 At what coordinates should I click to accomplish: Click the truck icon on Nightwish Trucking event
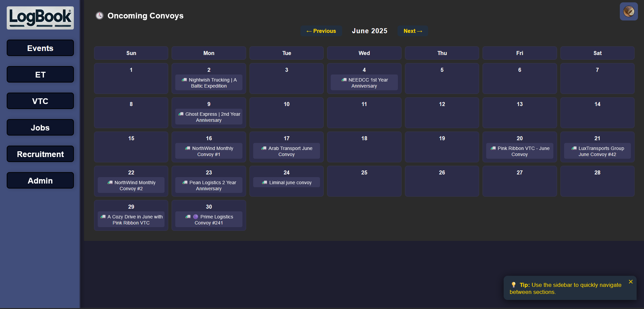tap(184, 80)
